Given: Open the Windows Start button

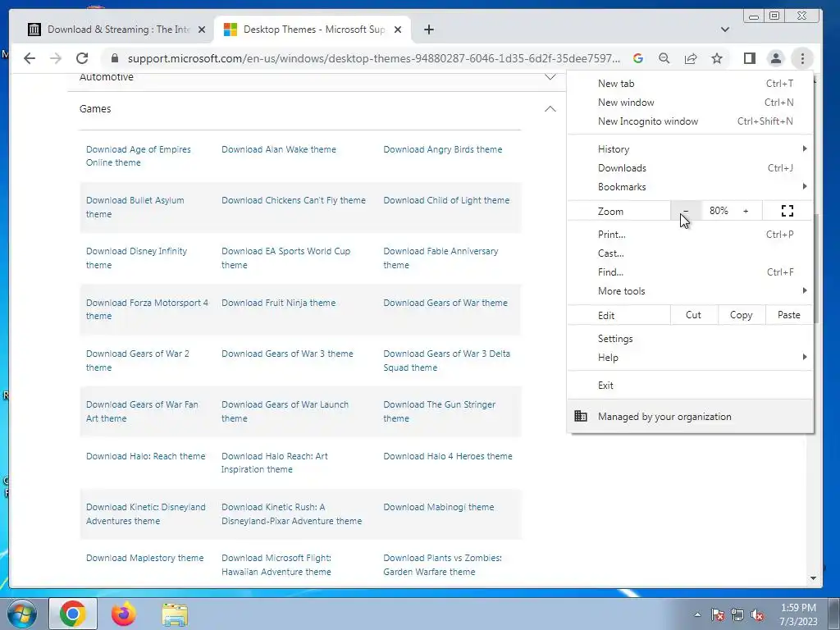Looking at the screenshot, I should click(x=21, y=614).
